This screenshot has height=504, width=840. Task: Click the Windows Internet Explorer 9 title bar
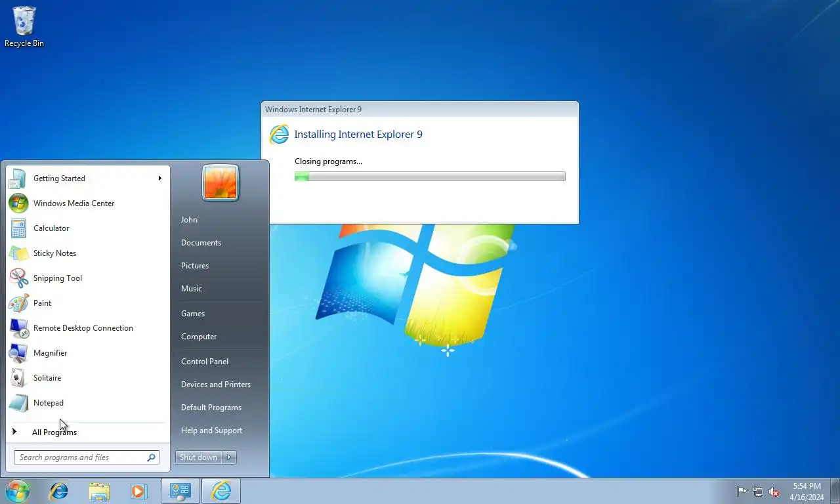tap(420, 110)
